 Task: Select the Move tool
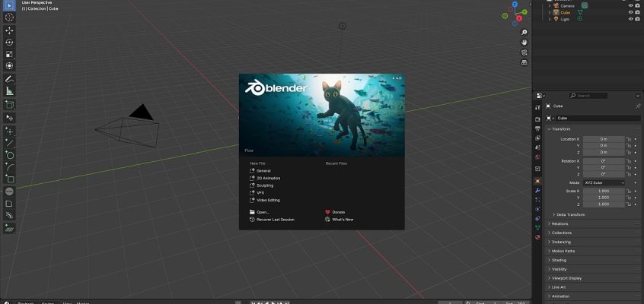(x=9, y=30)
